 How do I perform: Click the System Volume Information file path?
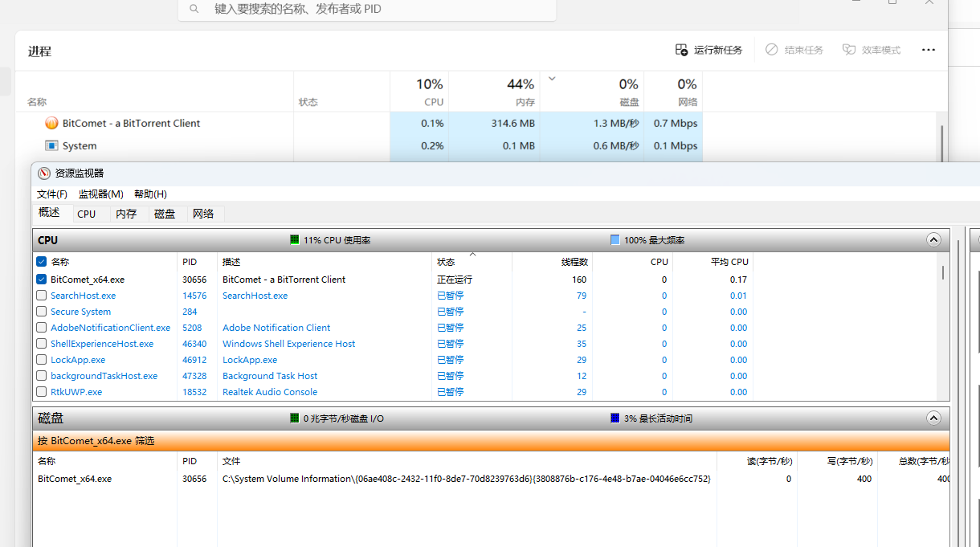[x=466, y=479]
